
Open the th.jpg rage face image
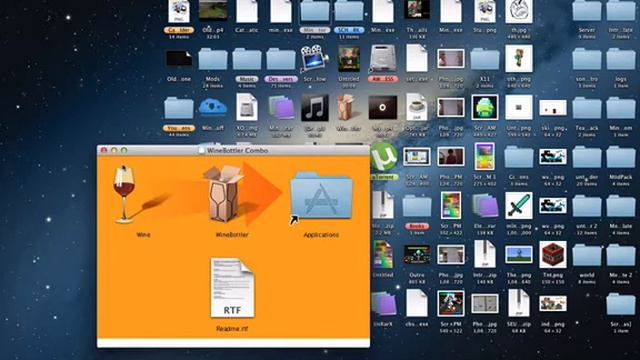point(519,11)
